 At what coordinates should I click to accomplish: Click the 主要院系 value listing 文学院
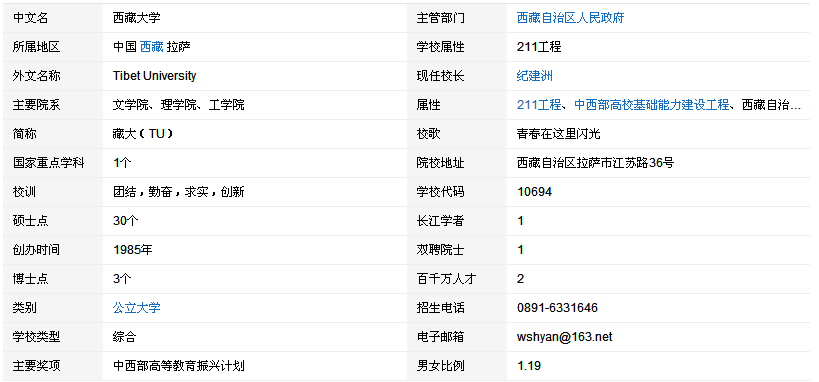pyautogui.click(x=179, y=105)
